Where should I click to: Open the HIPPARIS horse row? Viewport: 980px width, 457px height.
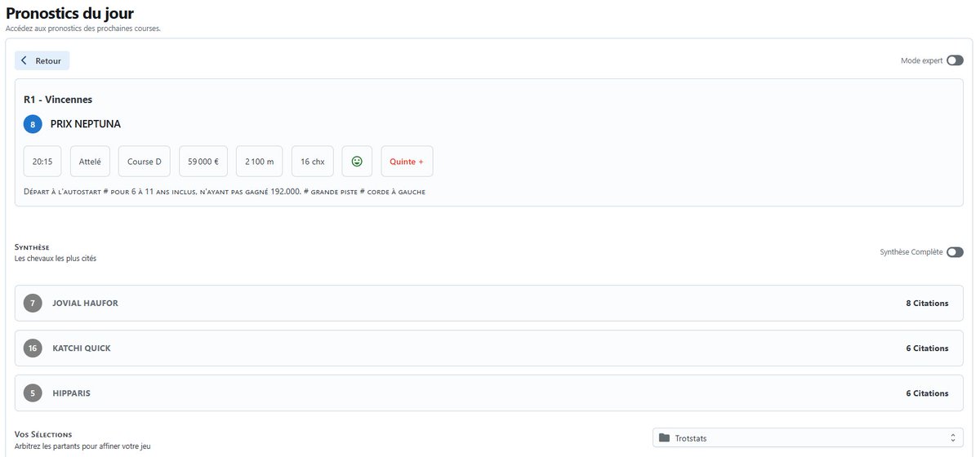[x=489, y=393]
